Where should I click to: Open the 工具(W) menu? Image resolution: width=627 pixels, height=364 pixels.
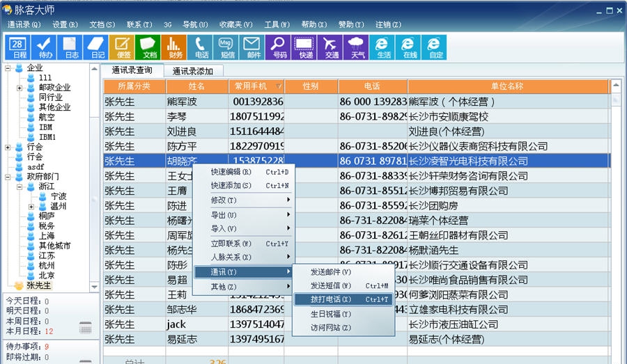click(x=277, y=24)
